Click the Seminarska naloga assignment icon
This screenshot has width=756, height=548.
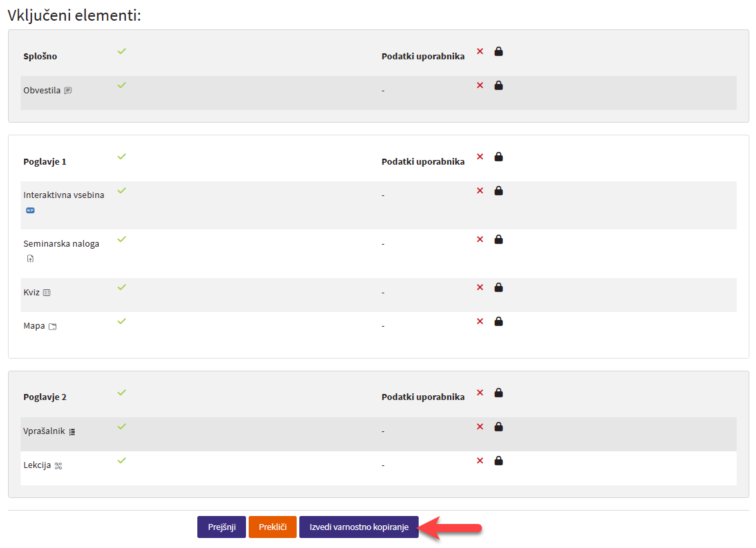click(30, 259)
